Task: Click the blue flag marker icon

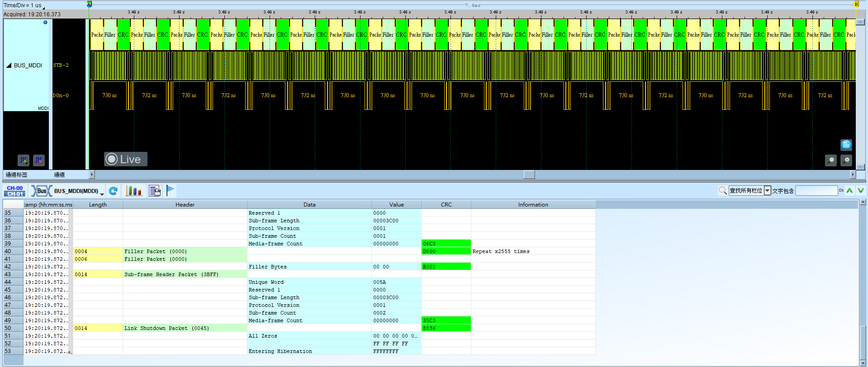Action: (170, 191)
